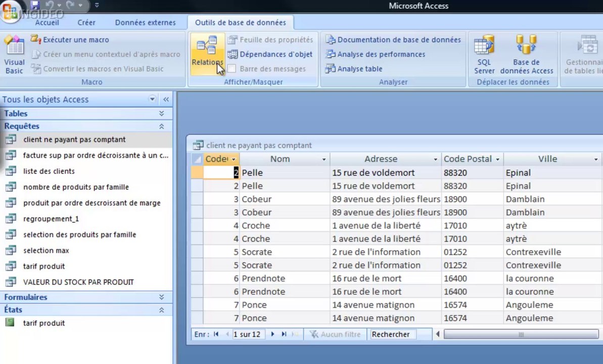Click the horizontal scrollbar left arrow
Screen dimensions: 603x364
coord(438,334)
